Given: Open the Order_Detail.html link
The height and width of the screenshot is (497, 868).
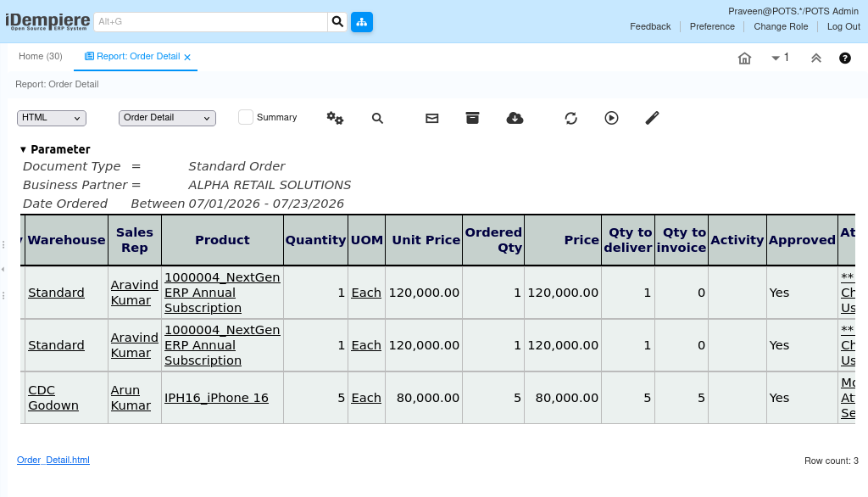Looking at the screenshot, I should [x=53, y=460].
